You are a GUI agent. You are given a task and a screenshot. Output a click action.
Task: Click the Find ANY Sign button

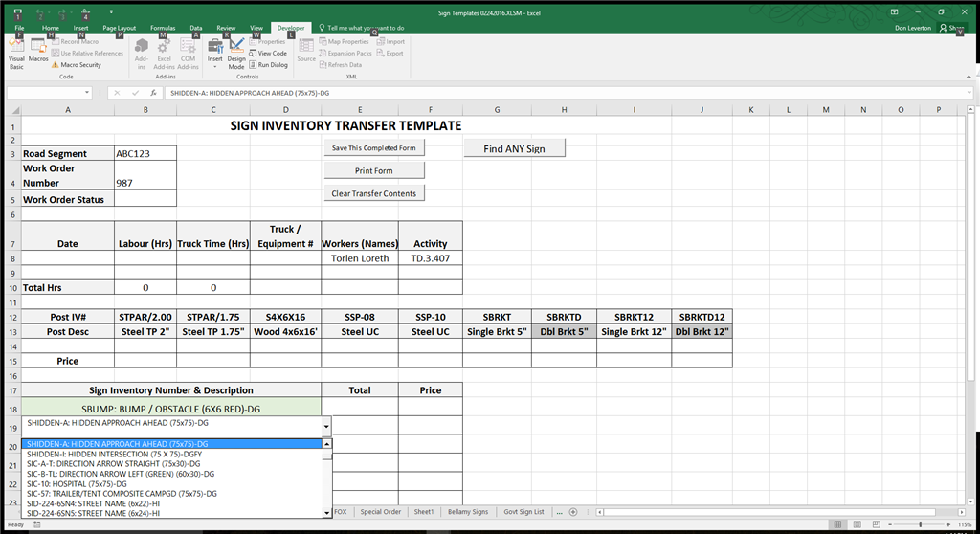514,149
